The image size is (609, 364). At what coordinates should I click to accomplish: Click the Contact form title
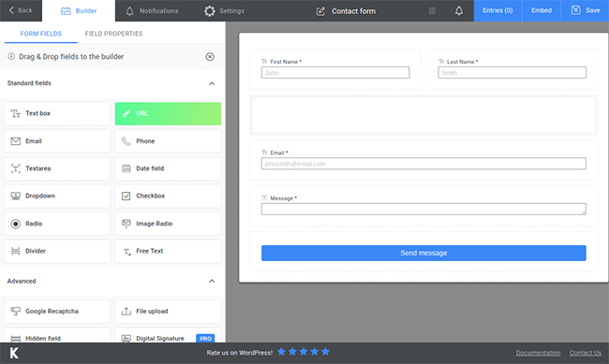pyautogui.click(x=353, y=11)
